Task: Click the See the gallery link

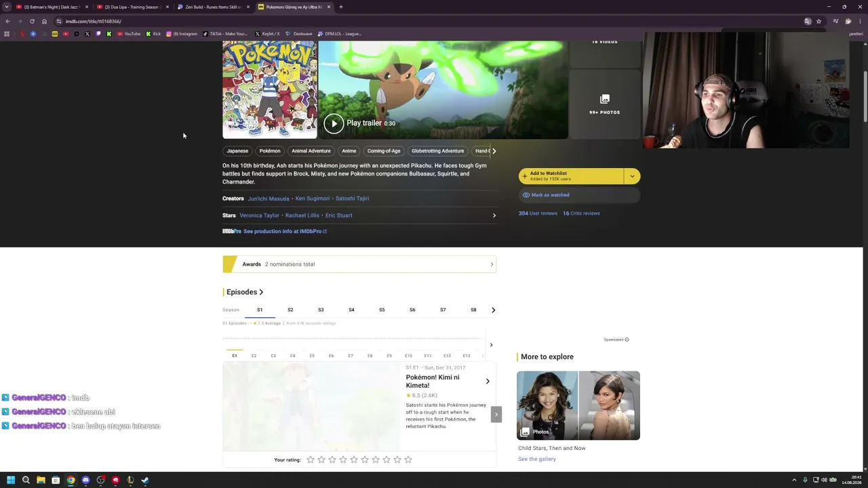Action: click(x=537, y=459)
